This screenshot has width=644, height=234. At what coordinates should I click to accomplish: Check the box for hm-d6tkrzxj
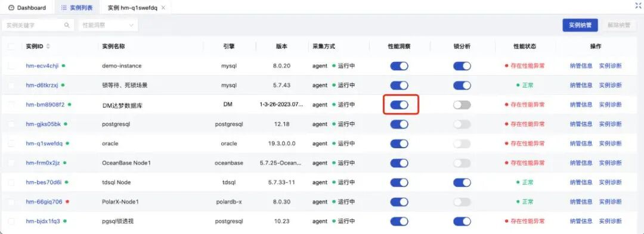(x=11, y=85)
